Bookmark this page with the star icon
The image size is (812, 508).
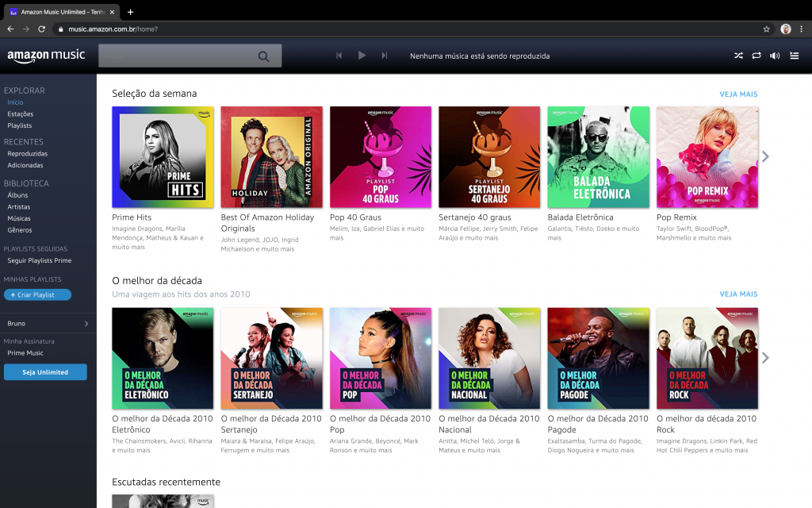click(767, 29)
